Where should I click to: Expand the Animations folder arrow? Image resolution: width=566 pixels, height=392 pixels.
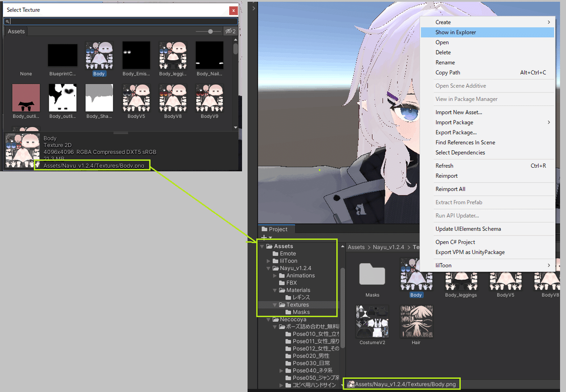pos(275,276)
